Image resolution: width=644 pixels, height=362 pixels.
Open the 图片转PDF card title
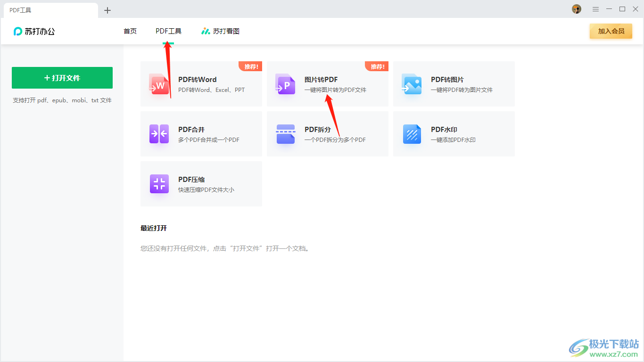click(x=321, y=80)
